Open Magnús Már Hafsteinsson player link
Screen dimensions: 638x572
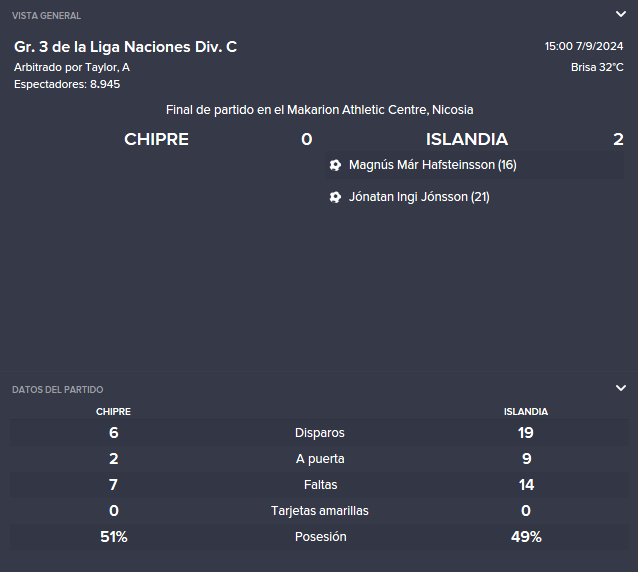coord(433,165)
